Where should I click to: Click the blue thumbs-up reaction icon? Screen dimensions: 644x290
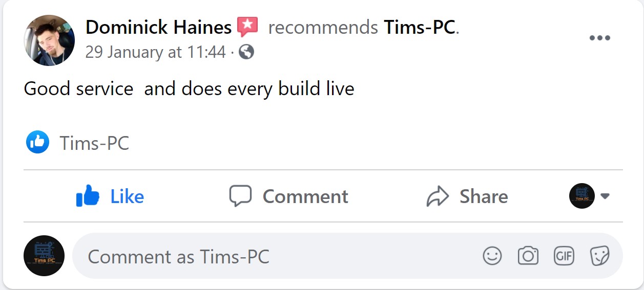(x=37, y=142)
